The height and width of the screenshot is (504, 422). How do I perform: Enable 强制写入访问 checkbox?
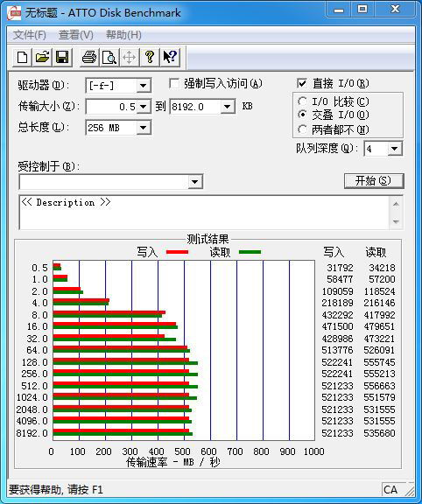(174, 84)
